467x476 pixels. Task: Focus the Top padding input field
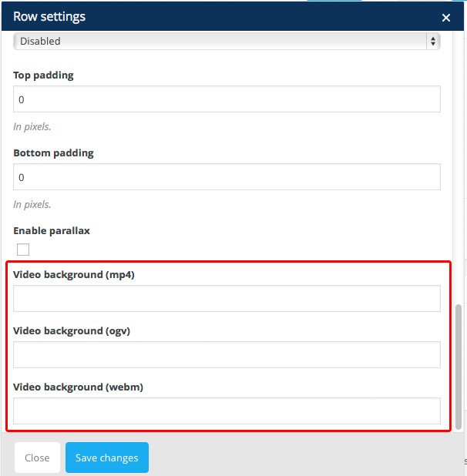coord(227,99)
